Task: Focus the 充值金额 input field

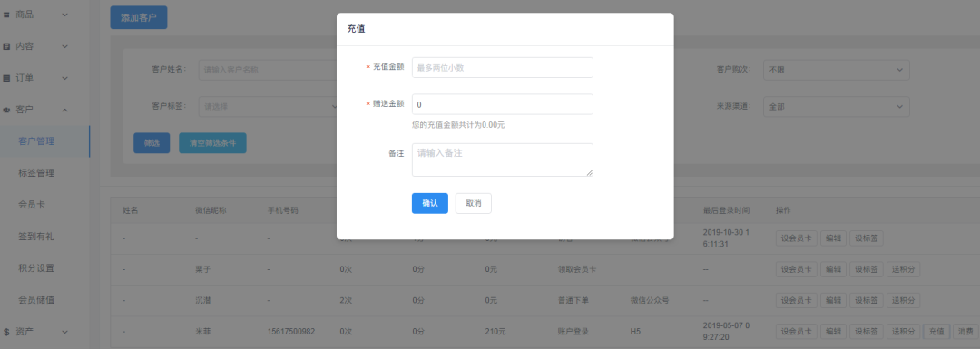Action: pos(503,67)
